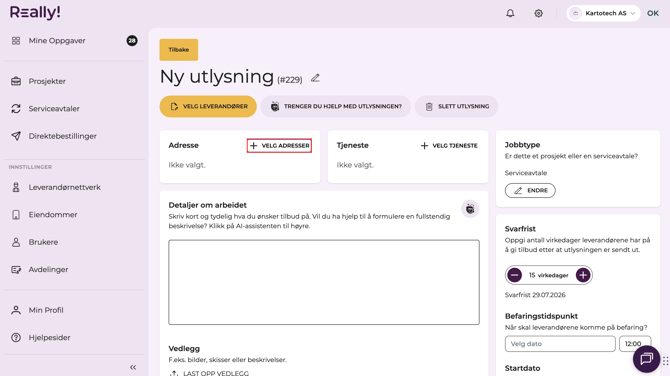The width and height of the screenshot is (670, 376).
Task: Click Velg leverandører button
Action: coord(208,106)
